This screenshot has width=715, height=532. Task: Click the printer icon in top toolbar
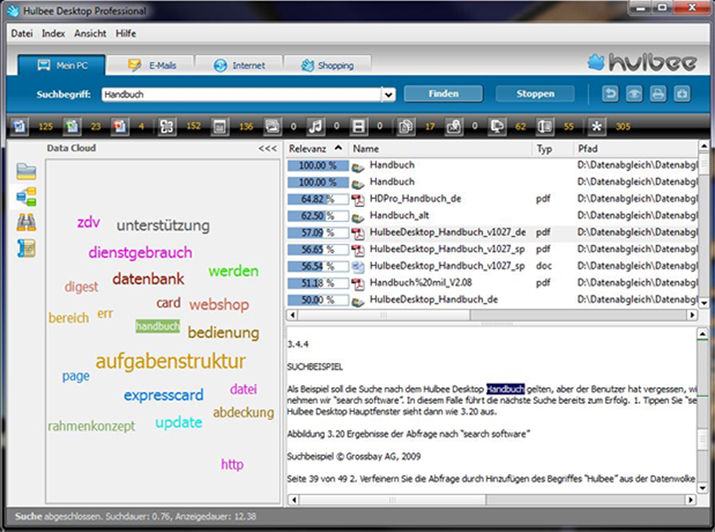coord(658,94)
